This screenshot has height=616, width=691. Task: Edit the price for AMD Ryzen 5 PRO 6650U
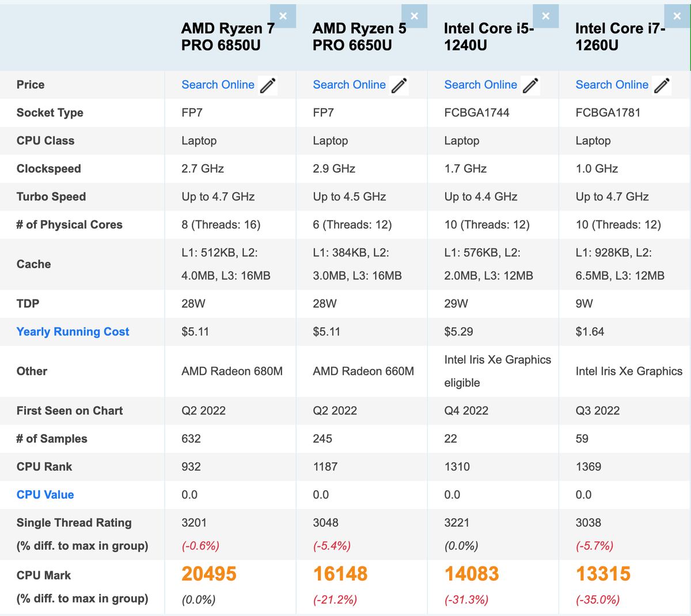(400, 85)
